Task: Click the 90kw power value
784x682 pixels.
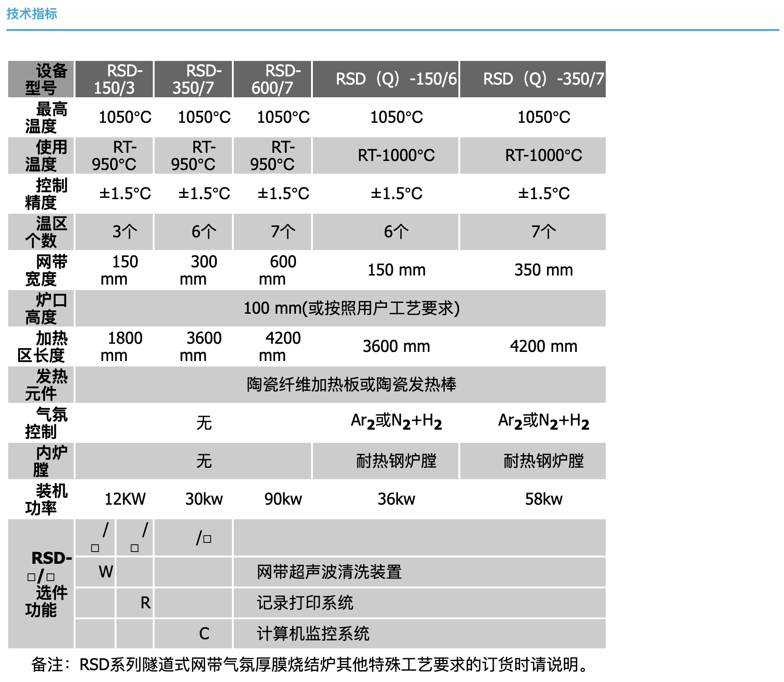Action: tap(283, 499)
